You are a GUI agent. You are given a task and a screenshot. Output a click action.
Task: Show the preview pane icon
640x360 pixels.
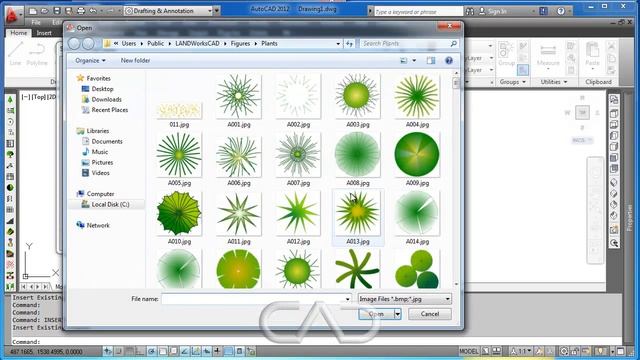[431, 60]
